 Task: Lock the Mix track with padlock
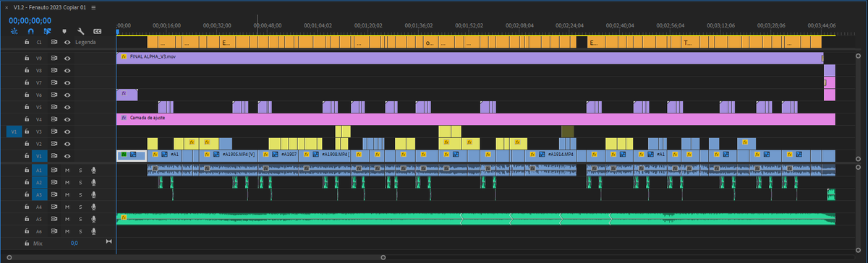(x=27, y=243)
